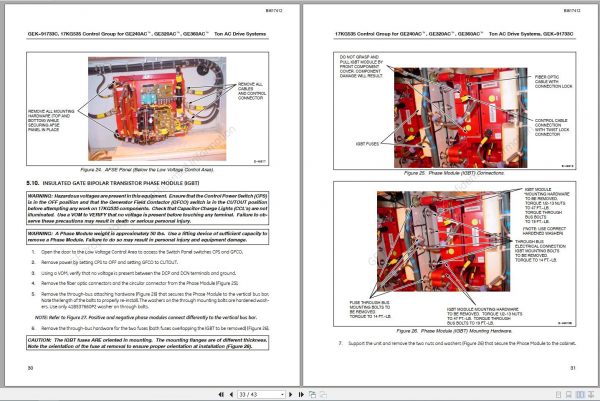Click the Hazardous voltages warning box

coord(148,208)
